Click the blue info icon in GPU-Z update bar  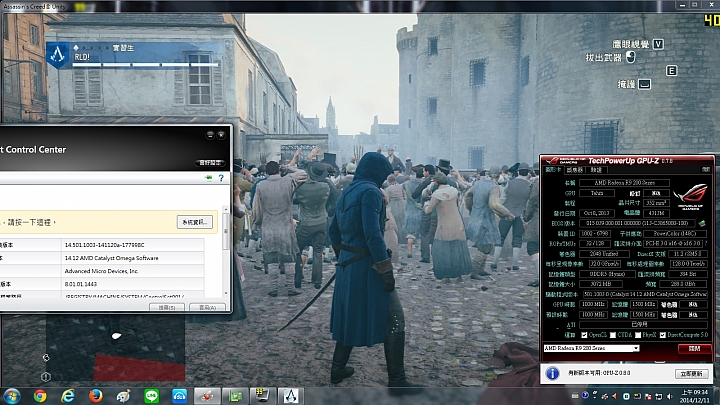(552, 373)
